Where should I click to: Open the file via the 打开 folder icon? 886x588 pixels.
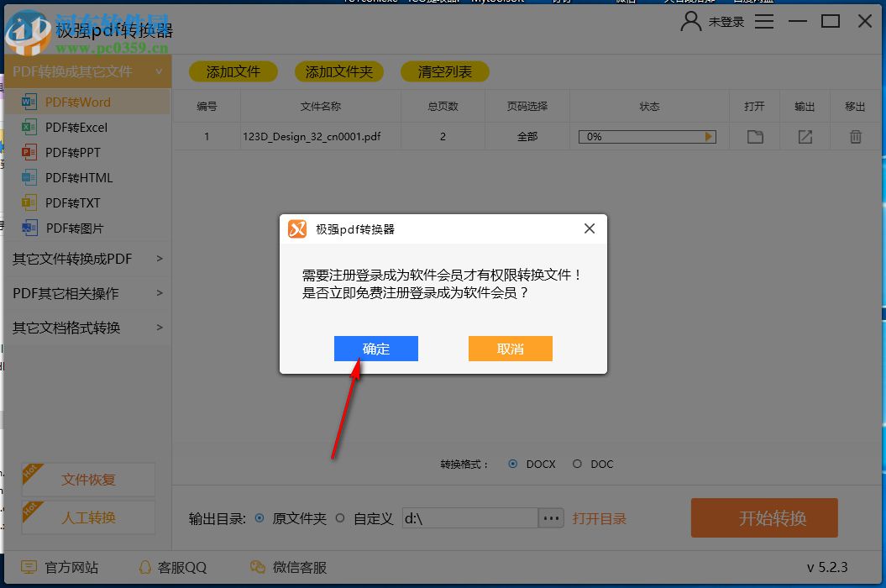753,136
